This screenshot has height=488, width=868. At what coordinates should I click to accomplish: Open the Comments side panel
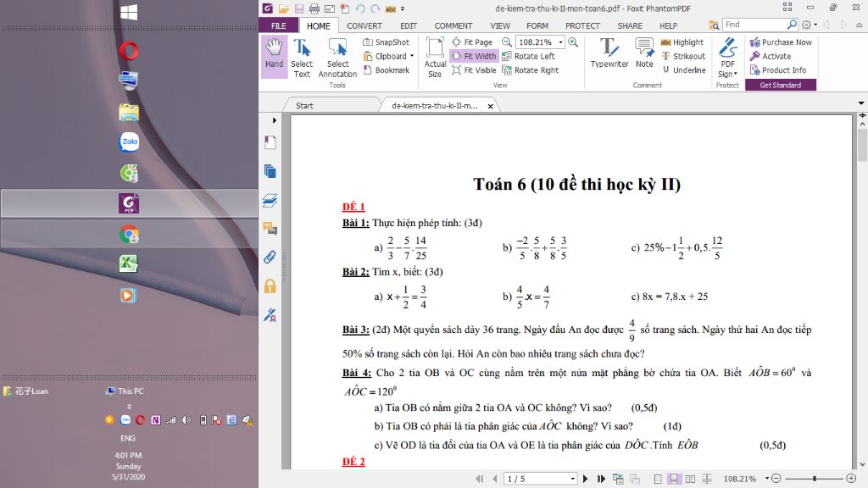(x=270, y=229)
